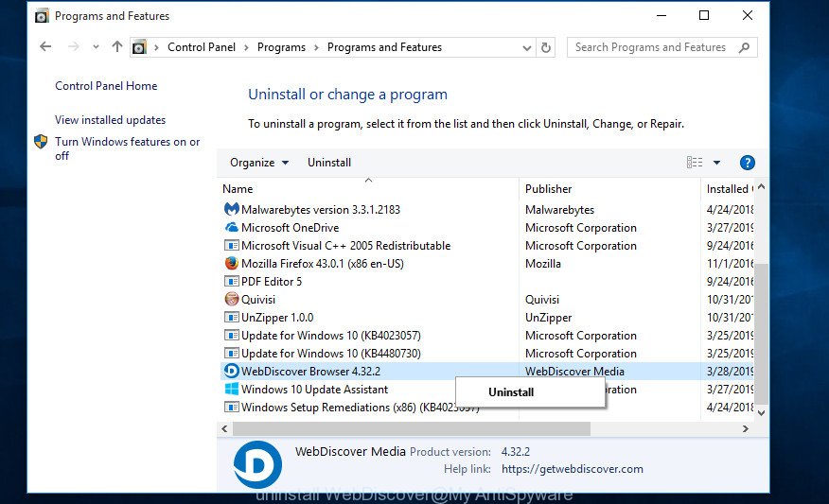Click the Mozilla Firefox icon
829x504 pixels.
pyautogui.click(x=231, y=263)
